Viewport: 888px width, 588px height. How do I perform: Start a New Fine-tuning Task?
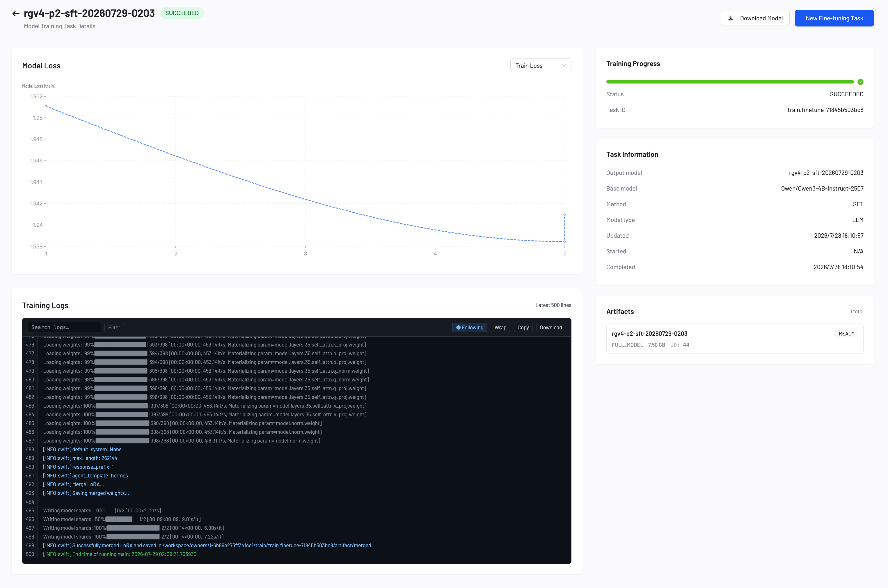[x=834, y=18]
